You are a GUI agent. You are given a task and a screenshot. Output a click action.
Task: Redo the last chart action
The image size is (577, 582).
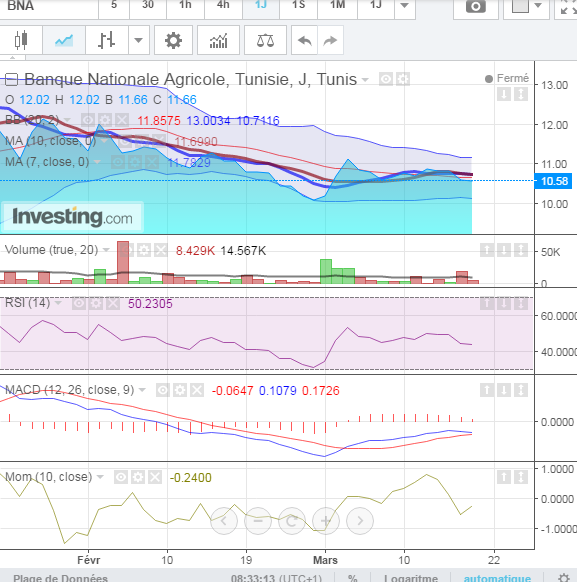click(330, 40)
